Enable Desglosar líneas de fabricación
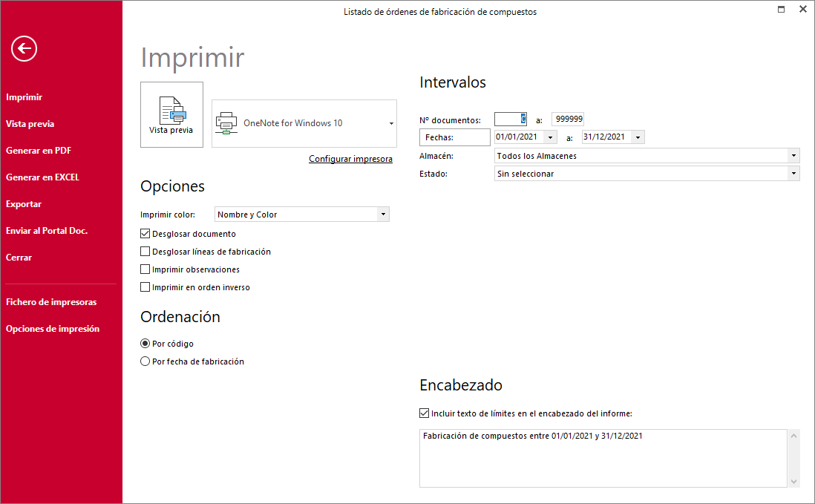Viewport: 815px width, 504px height. click(x=145, y=252)
